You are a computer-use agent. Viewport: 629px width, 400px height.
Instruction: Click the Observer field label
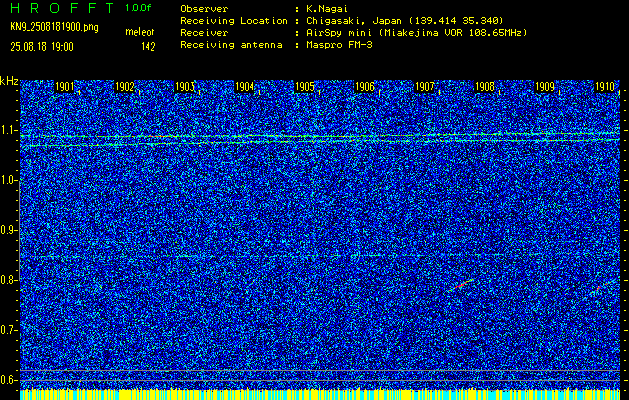click(x=204, y=9)
